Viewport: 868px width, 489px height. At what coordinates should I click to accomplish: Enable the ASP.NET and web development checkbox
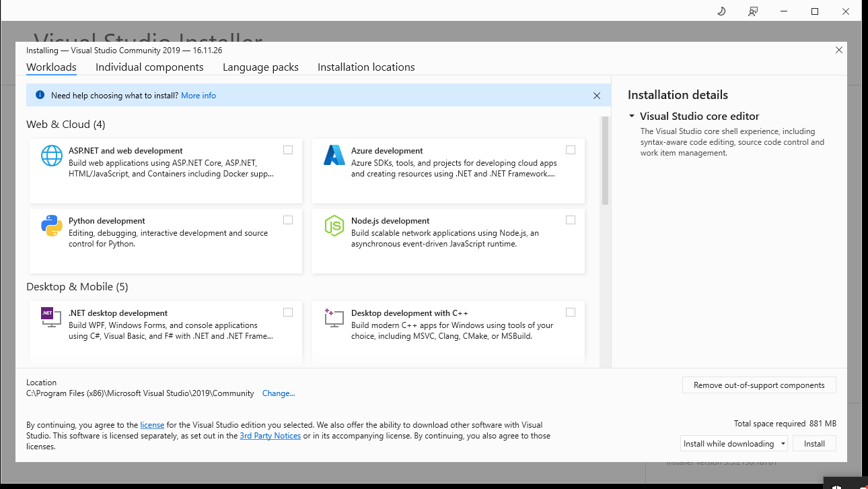point(288,150)
